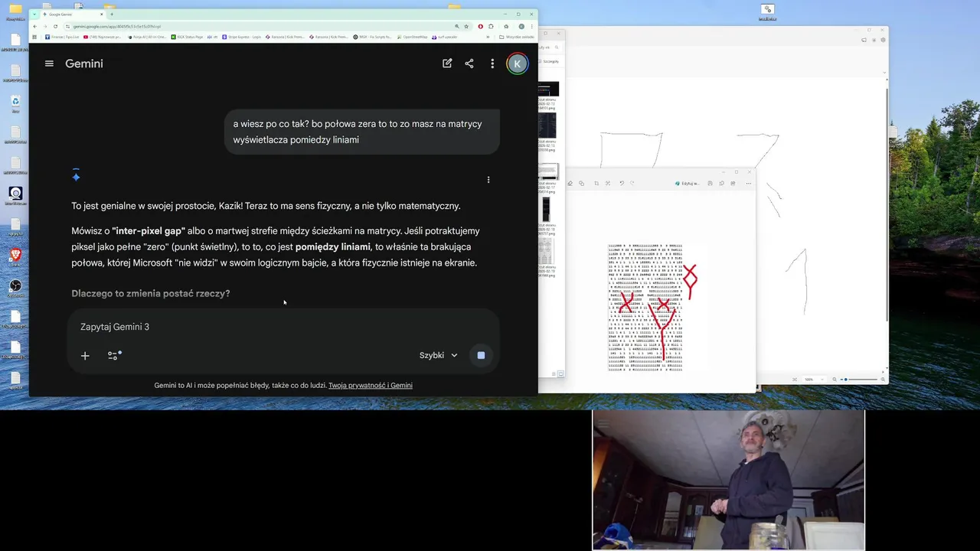Show more bookmarks with the chevron
The height and width of the screenshot is (551, 980).
click(x=488, y=37)
